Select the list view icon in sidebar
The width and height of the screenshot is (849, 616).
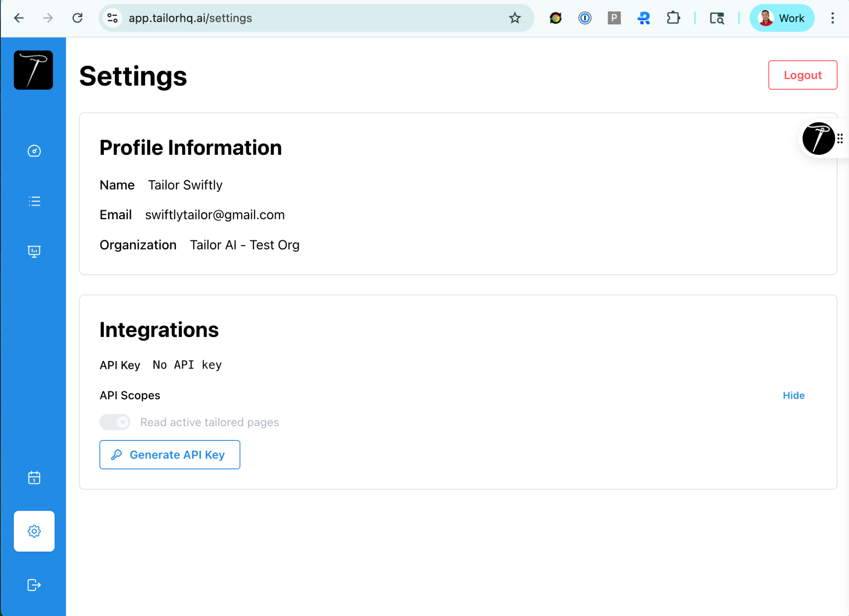point(34,201)
